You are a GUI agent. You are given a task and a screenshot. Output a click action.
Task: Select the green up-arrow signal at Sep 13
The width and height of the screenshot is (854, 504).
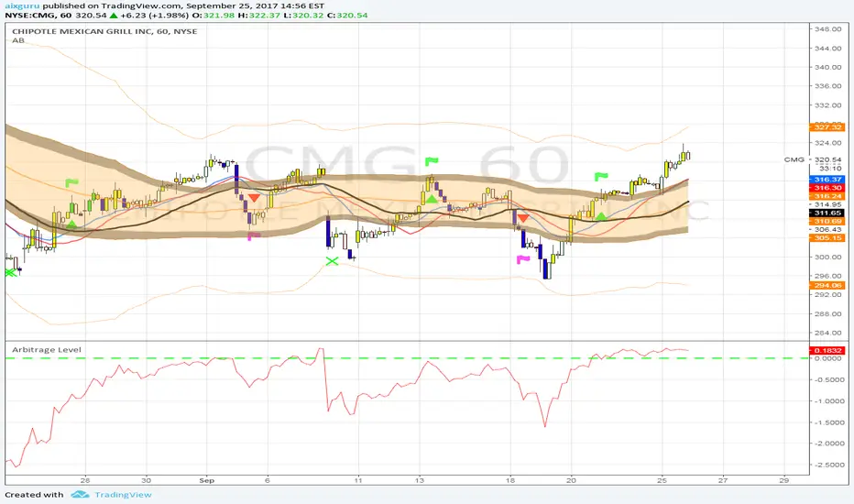[432, 200]
